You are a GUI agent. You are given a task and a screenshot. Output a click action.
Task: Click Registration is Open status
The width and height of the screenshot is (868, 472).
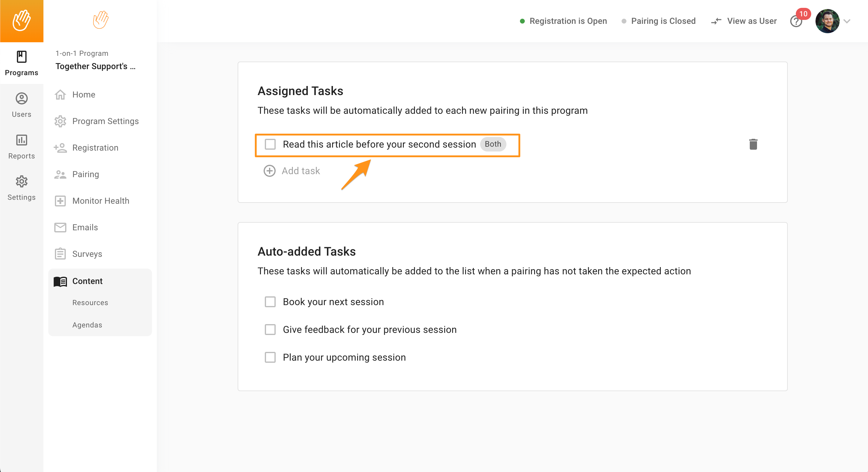coord(568,21)
